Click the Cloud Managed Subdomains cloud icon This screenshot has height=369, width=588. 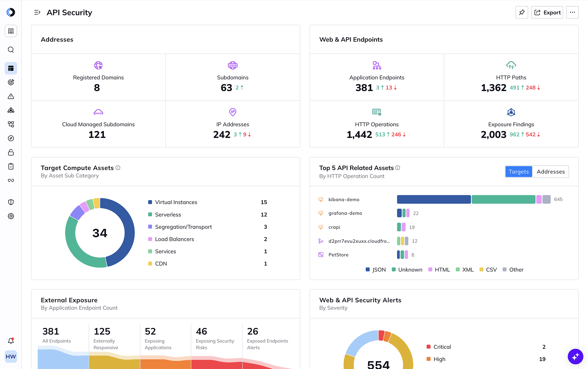(x=98, y=112)
